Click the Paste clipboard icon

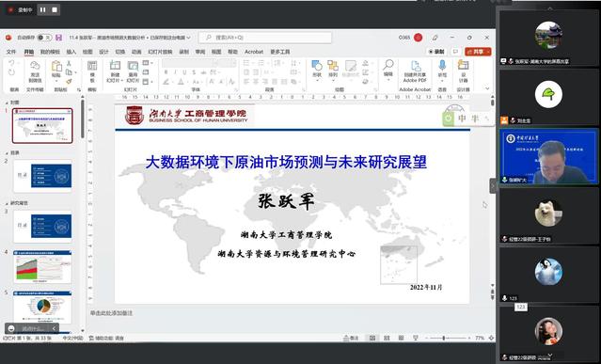[x=56, y=70]
